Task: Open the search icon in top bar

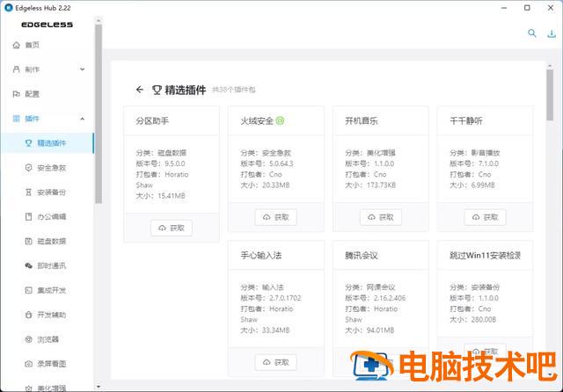Action: [x=531, y=33]
